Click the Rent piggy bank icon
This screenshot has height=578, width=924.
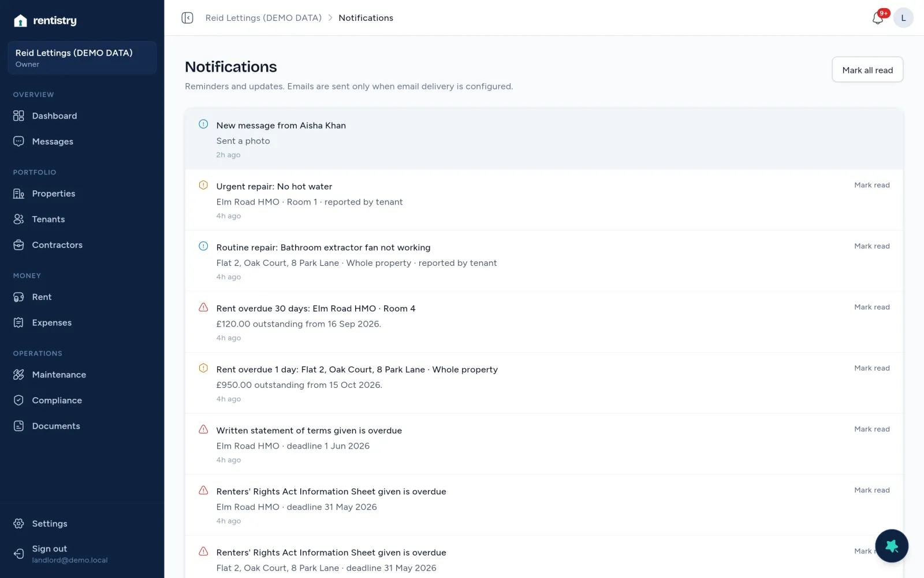(18, 297)
